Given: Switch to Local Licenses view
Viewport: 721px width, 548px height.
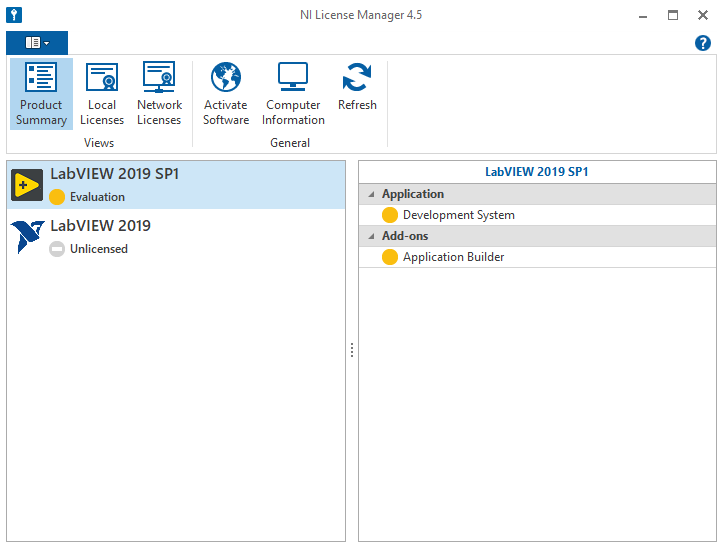Looking at the screenshot, I should tap(102, 94).
